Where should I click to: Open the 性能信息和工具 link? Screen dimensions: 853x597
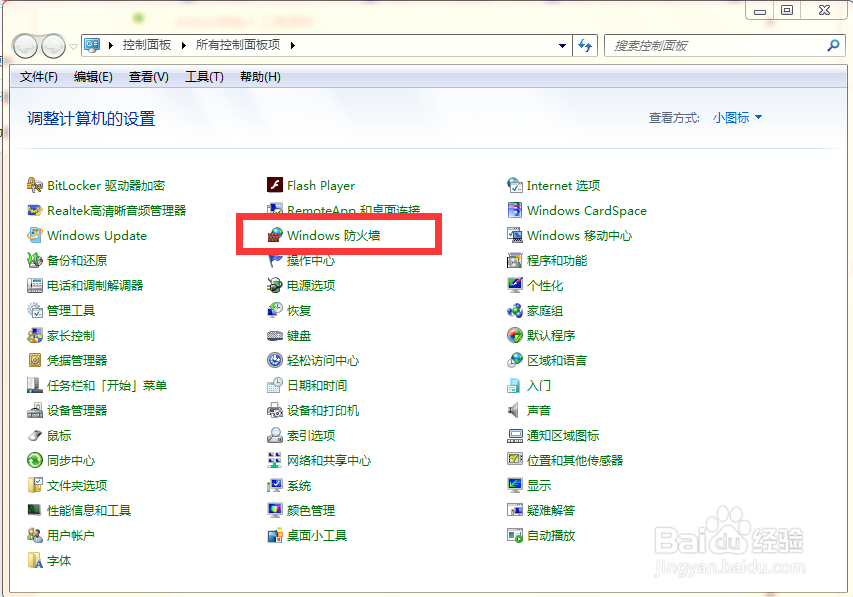pos(89,511)
